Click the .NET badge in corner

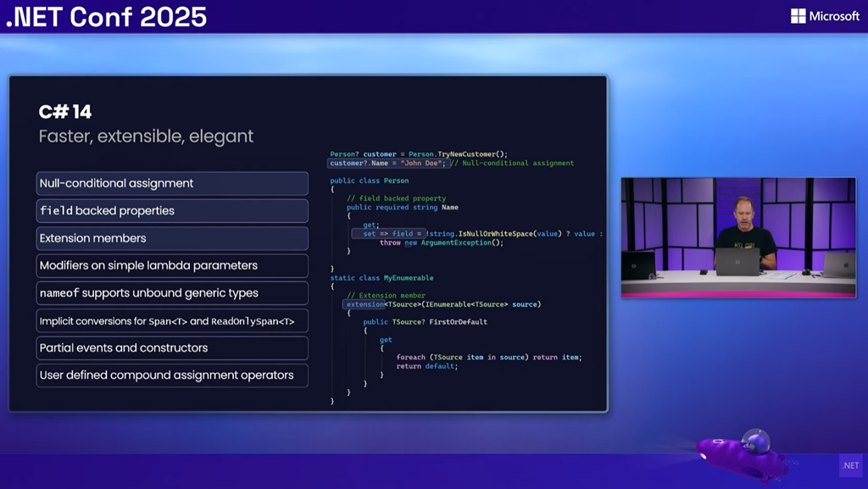850,465
